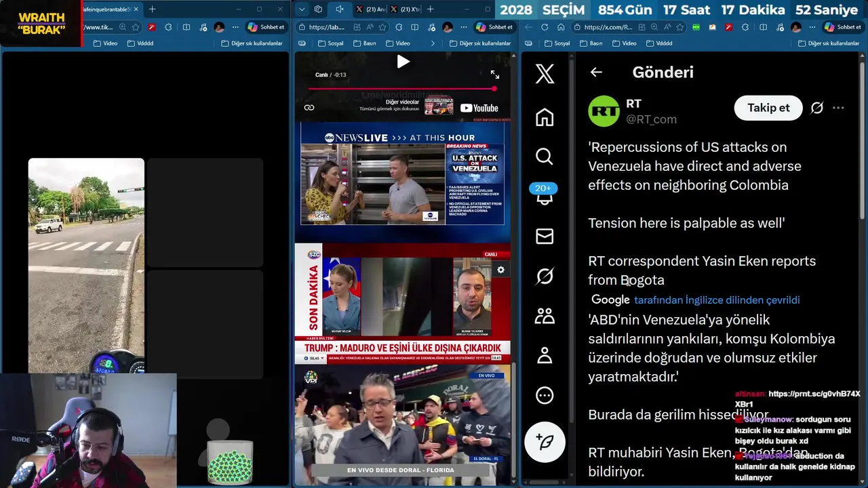Open X notifications showing 20+ badge
868x488 pixels.
544,195
